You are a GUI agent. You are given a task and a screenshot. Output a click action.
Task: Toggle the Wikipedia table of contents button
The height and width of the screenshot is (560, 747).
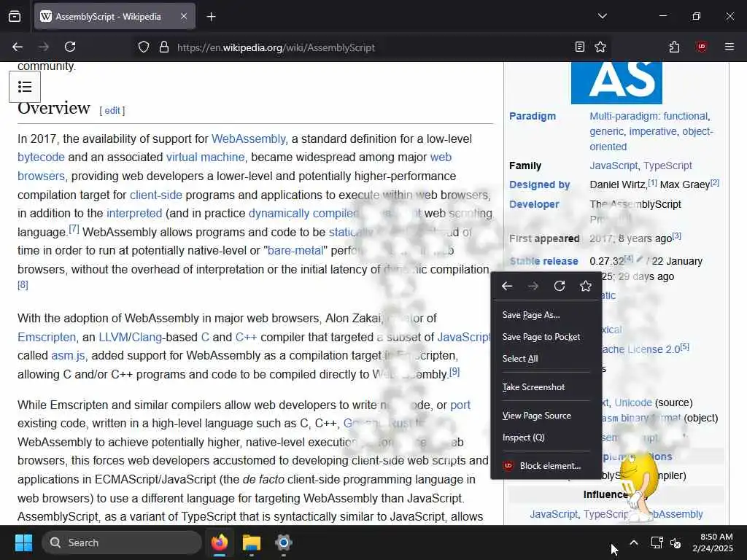25,87
